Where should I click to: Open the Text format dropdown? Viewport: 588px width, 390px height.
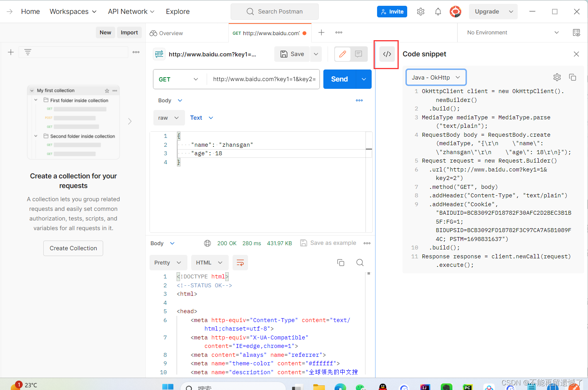pyautogui.click(x=202, y=118)
